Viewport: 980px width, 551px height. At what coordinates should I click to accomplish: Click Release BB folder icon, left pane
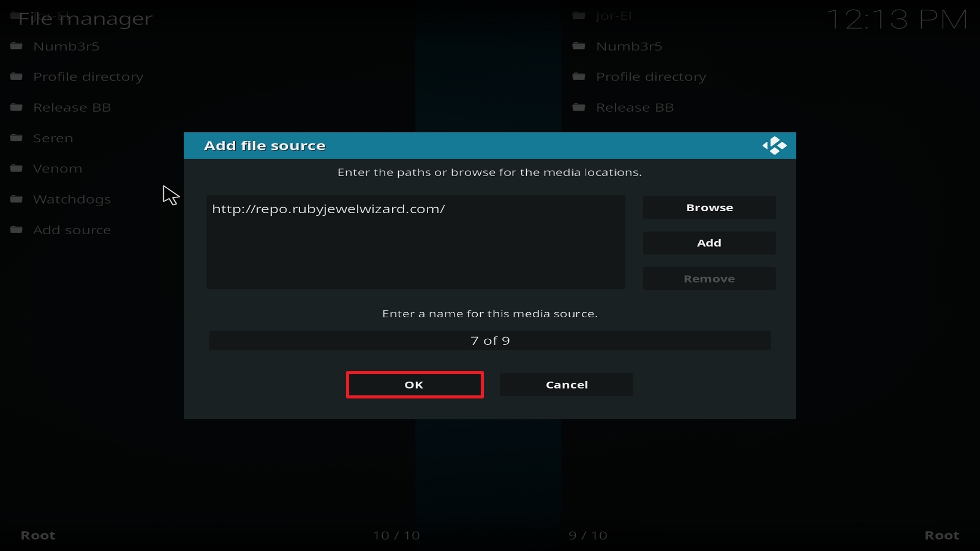click(x=16, y=107)
